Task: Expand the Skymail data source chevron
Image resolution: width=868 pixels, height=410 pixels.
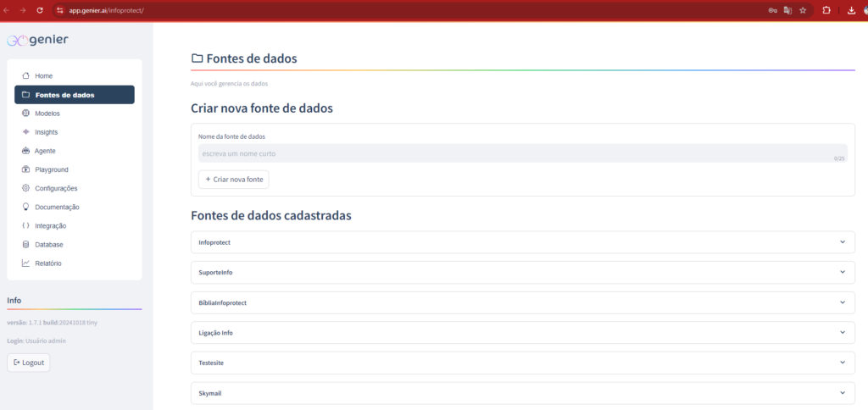Action: point(842,393)
